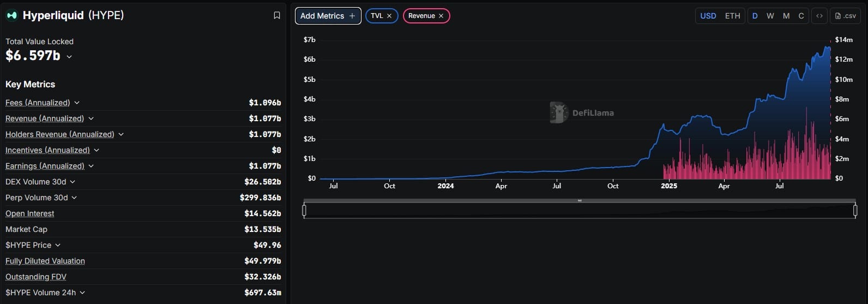Click the right handle of chart range slider
Screen dimensions: 868x304
[855, 210]
